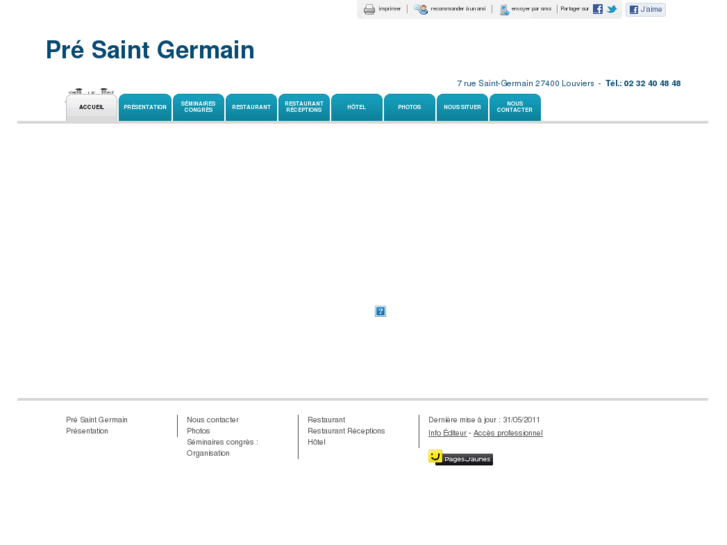Select the Nous Contacter tab
Screen dimensions: 727x545
tap(515, 108)
